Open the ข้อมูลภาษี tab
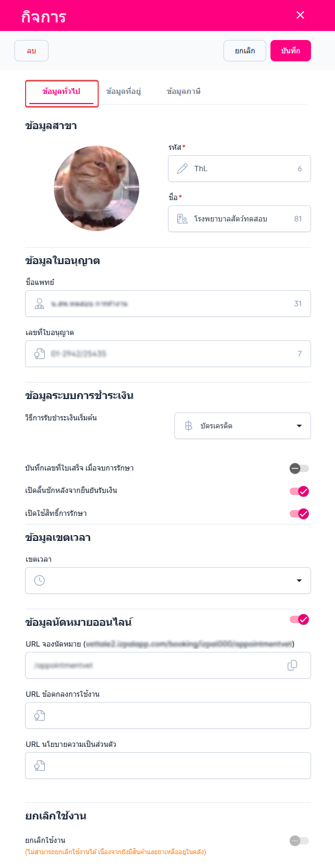Image resolution: width=335 pixels, height=868 pixels. click(x=184, y=92)
